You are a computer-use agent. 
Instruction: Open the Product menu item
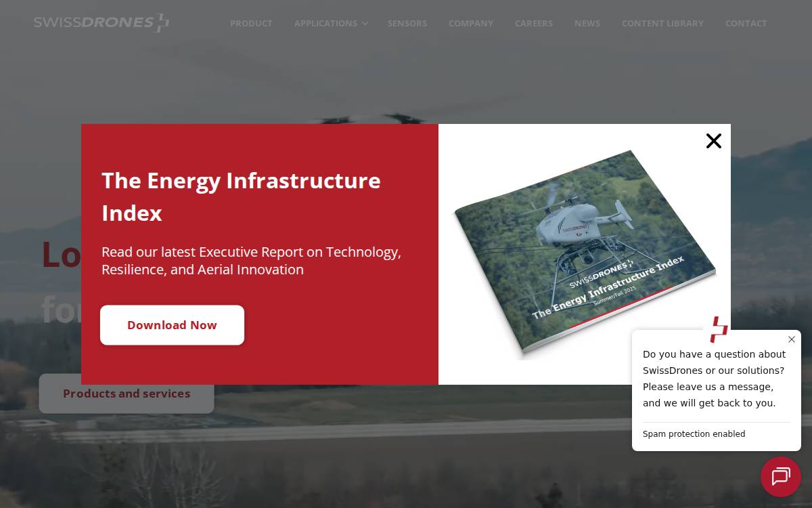251,23
